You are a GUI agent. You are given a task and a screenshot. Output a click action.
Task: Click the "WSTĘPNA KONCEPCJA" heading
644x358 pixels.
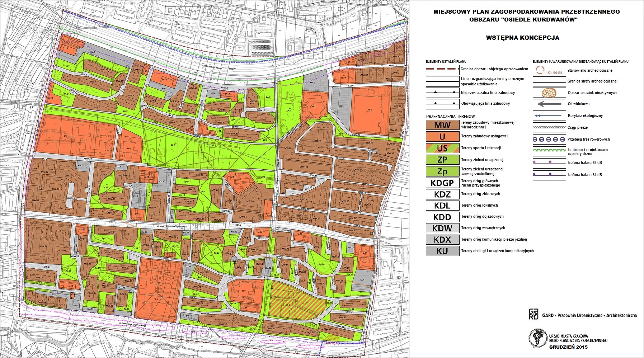coord(522,38)
